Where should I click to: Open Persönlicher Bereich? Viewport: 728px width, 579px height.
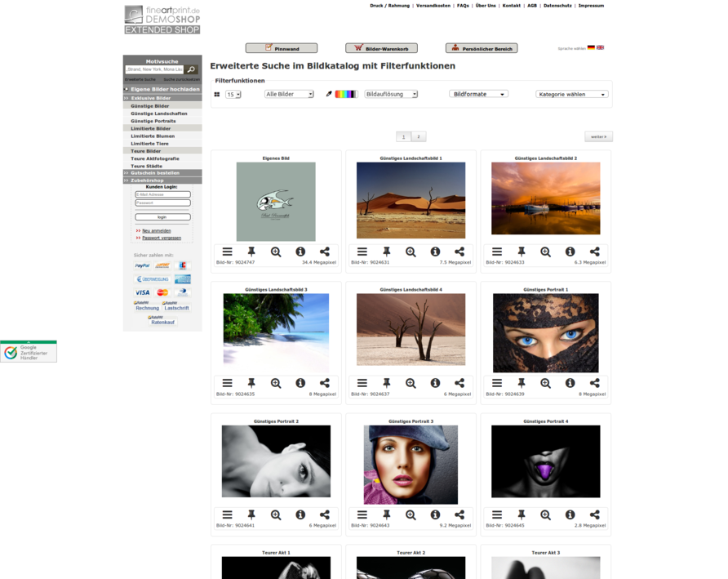[x=482, y=48]
